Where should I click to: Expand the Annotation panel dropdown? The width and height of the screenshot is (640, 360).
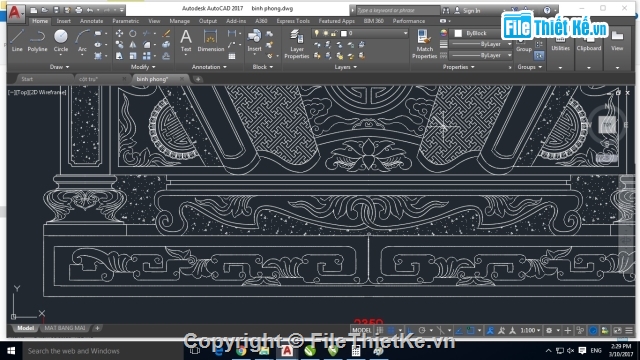pyautogui.click(x=209, y=67)
